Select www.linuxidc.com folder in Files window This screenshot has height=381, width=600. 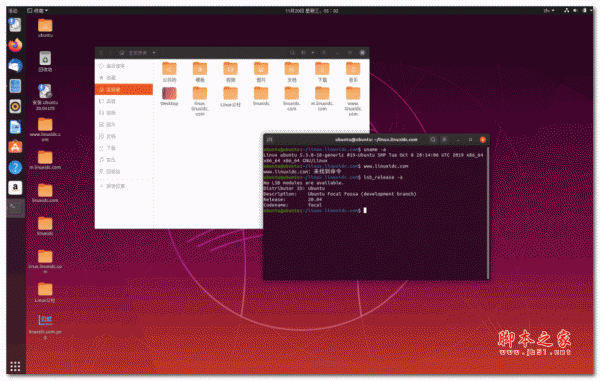tap(353, 101)
